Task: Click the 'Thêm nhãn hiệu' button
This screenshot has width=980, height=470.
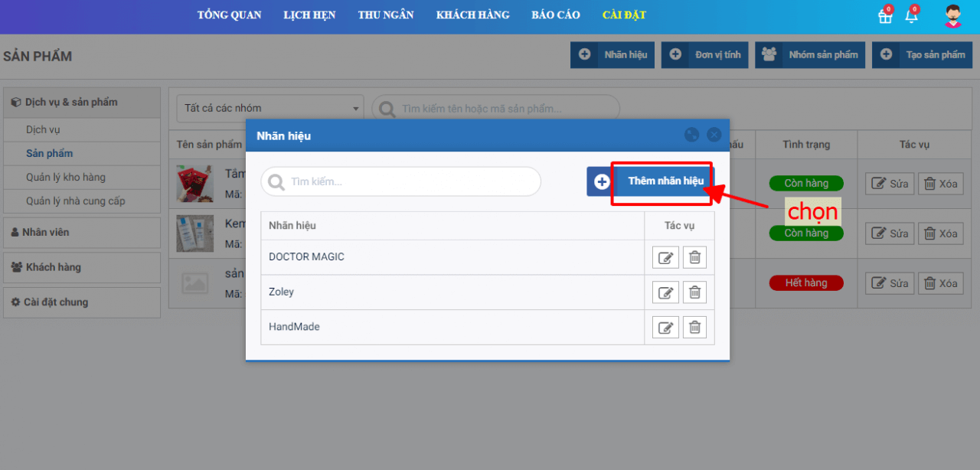Action: point(664,181)
